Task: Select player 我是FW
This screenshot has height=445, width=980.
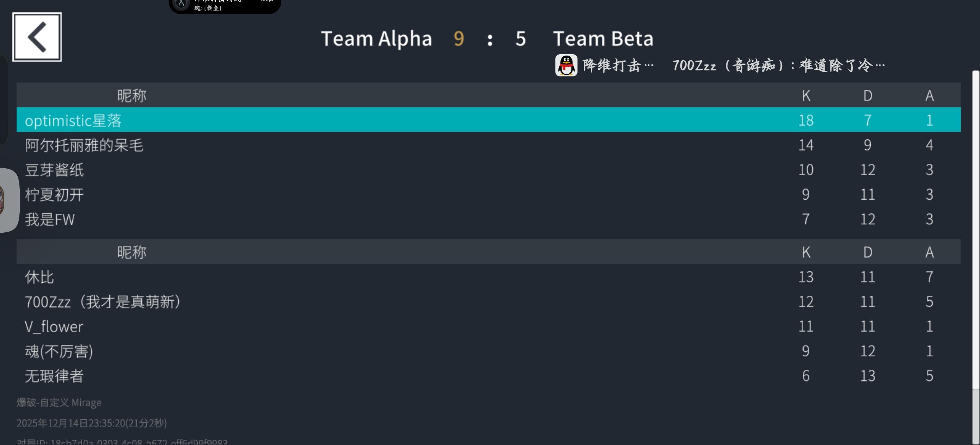Action: (49, 219)
